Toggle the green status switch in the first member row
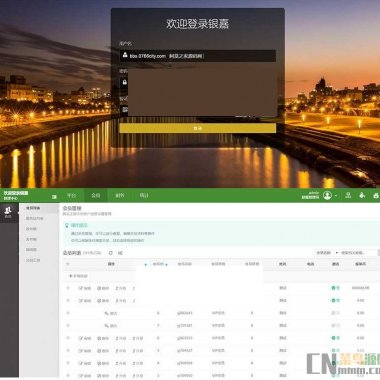This screenshot has width=380, height=380. coord(335,288)
